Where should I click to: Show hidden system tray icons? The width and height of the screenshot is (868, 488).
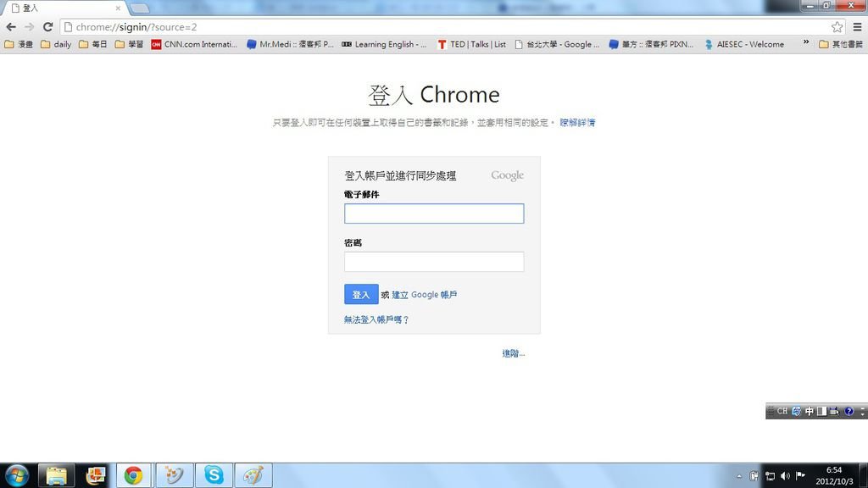(739, 476)
